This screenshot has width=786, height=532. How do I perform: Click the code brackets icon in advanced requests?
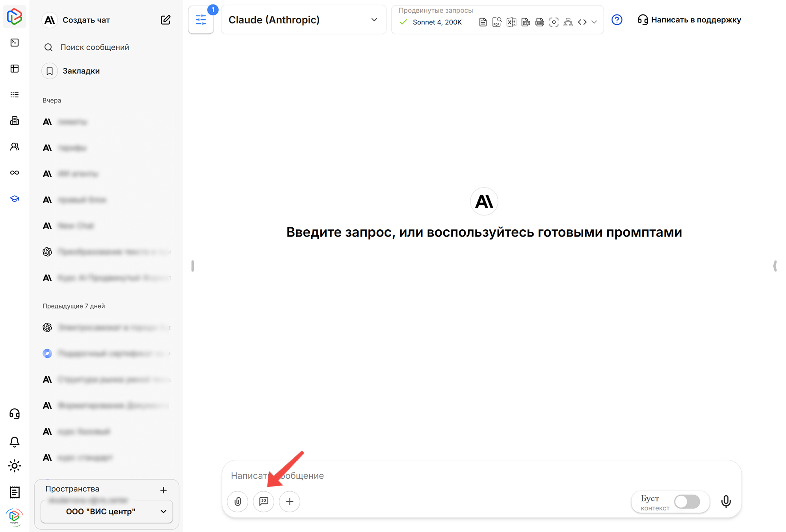(582, 22)
